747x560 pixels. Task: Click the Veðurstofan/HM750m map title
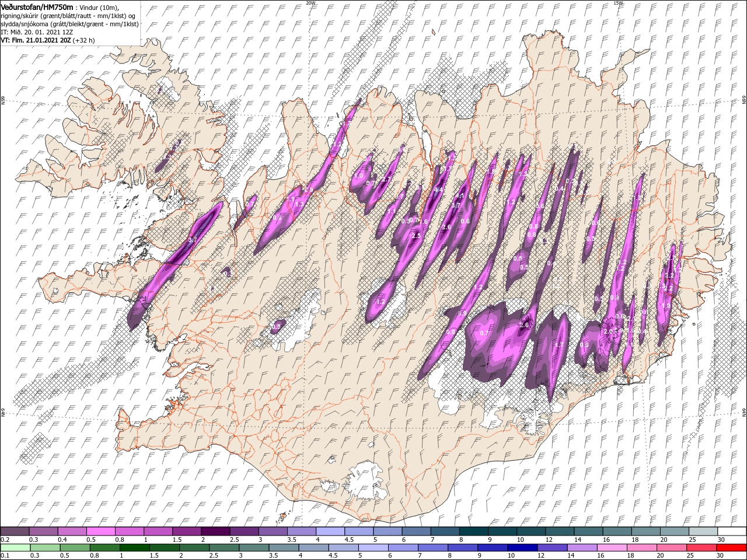[37, 6]
